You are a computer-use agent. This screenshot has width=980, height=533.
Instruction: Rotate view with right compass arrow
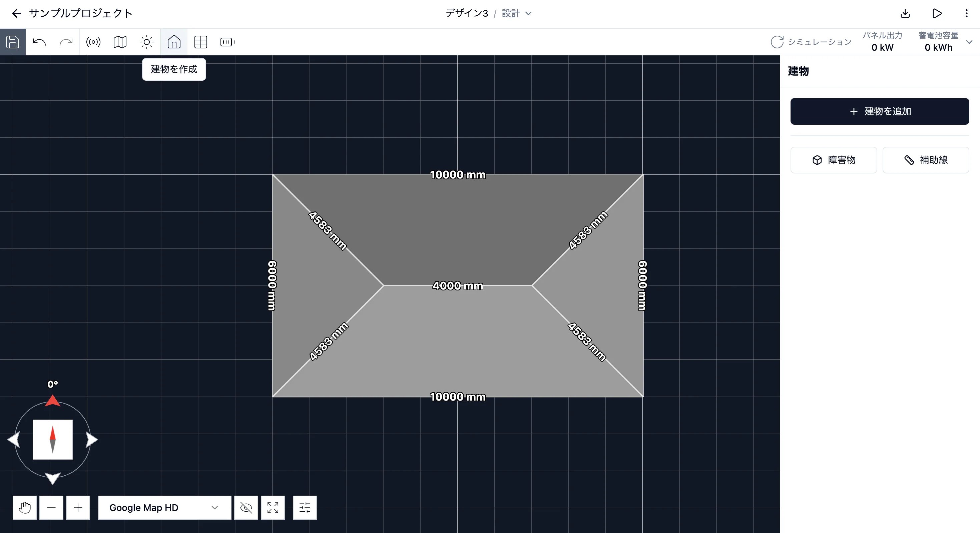point(92,439)
